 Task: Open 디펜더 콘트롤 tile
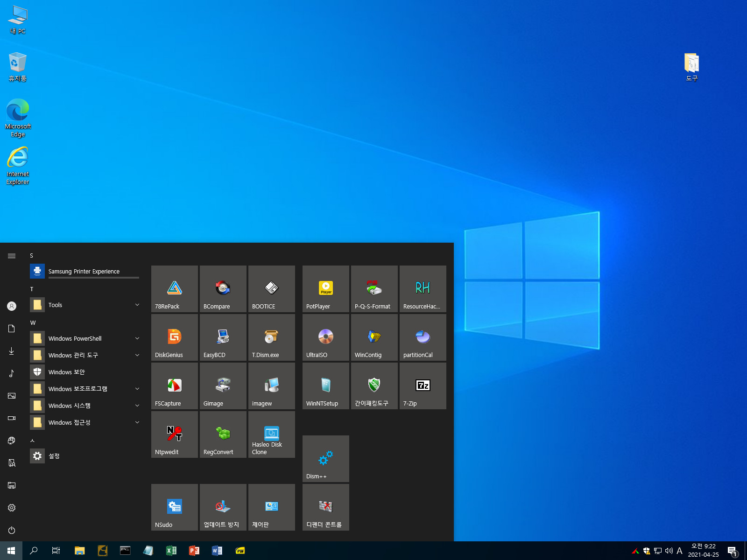click(326, 507)
